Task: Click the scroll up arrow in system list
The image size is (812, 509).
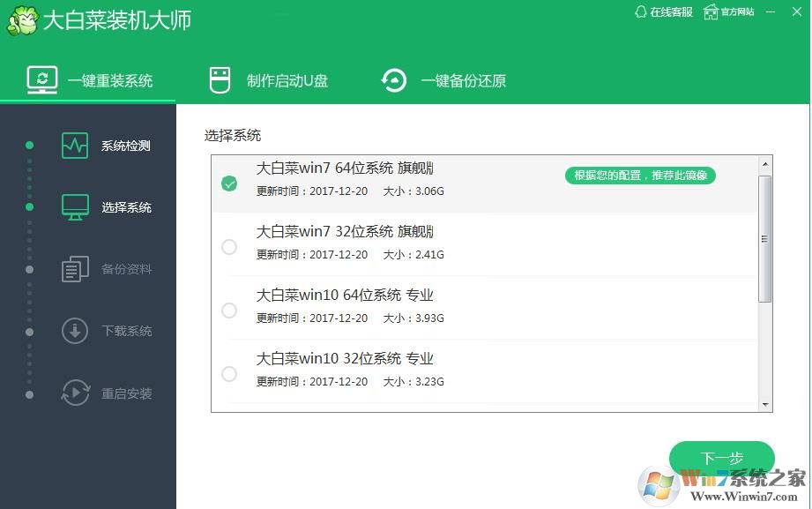Action: point(765,164)
